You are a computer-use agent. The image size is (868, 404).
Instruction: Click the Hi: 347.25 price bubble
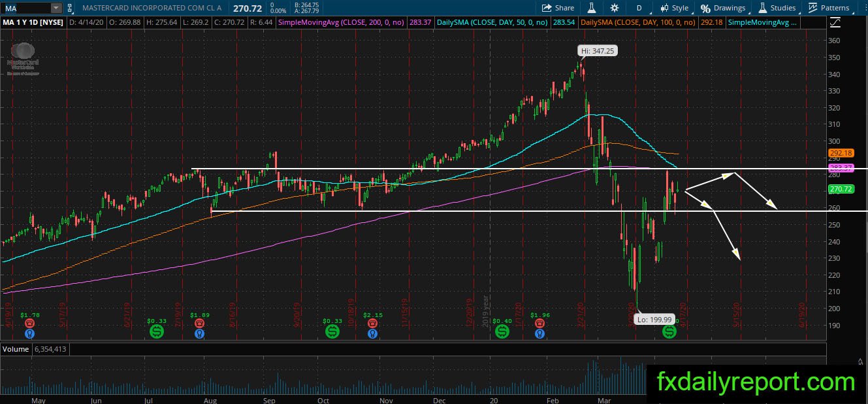(599, 50)
